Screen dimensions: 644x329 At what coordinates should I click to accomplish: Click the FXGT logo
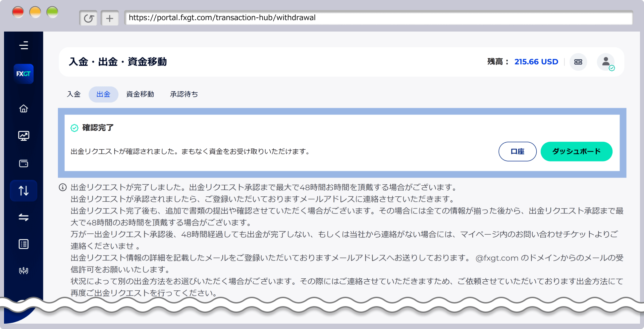click(x=23, y=74)
